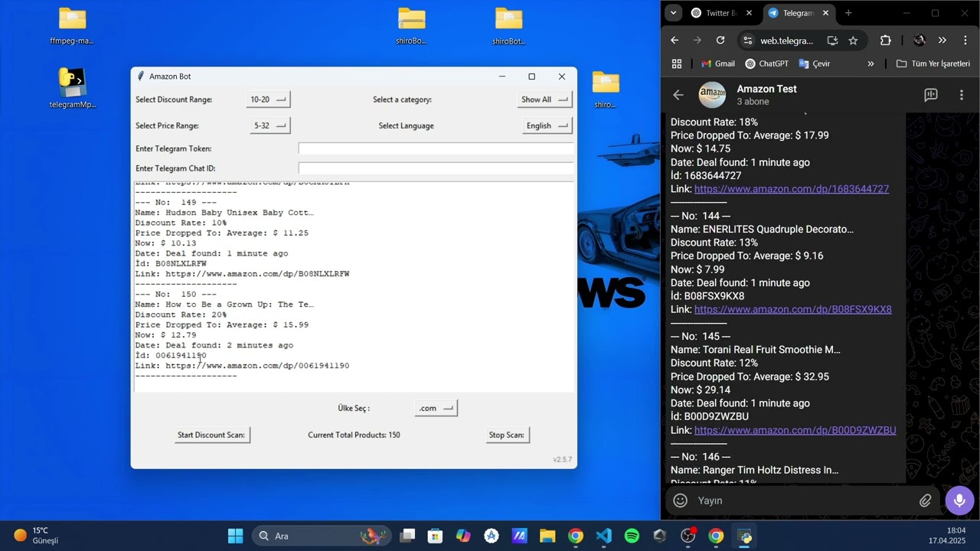Select the shiroBo... zip archive on desktop

(x=411, y=26)
